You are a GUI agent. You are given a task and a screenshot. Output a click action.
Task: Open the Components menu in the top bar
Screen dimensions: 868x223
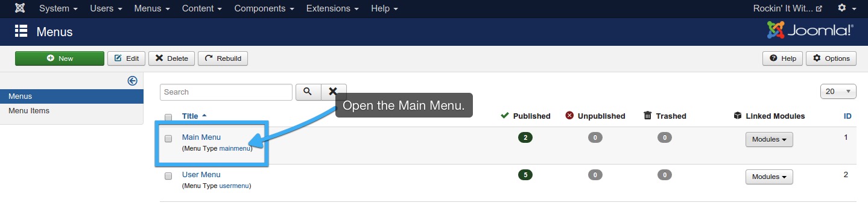click(x=264, y=8)
